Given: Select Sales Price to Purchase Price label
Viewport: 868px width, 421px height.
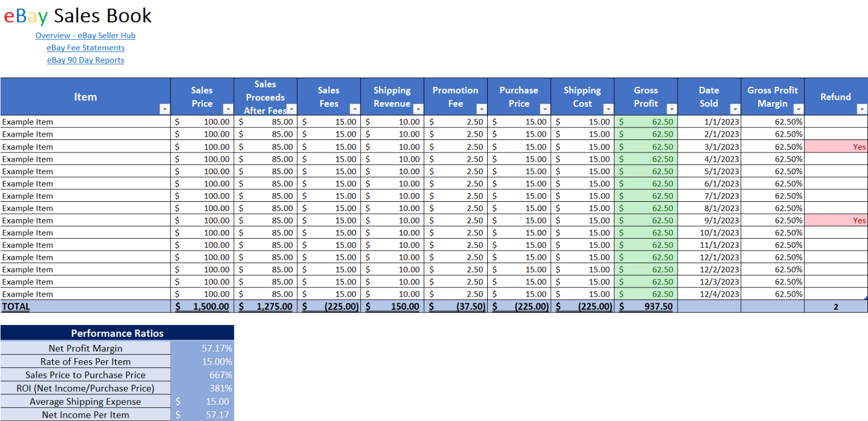Looking at the screenshot, I should click(x=85, y=375).
